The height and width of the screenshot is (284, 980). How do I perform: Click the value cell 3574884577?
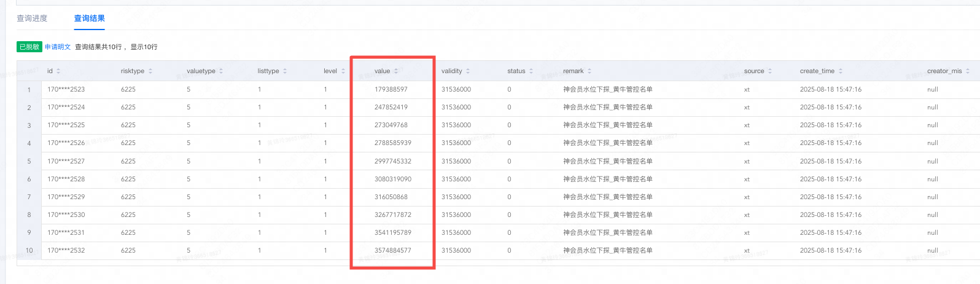pos(393,250)
